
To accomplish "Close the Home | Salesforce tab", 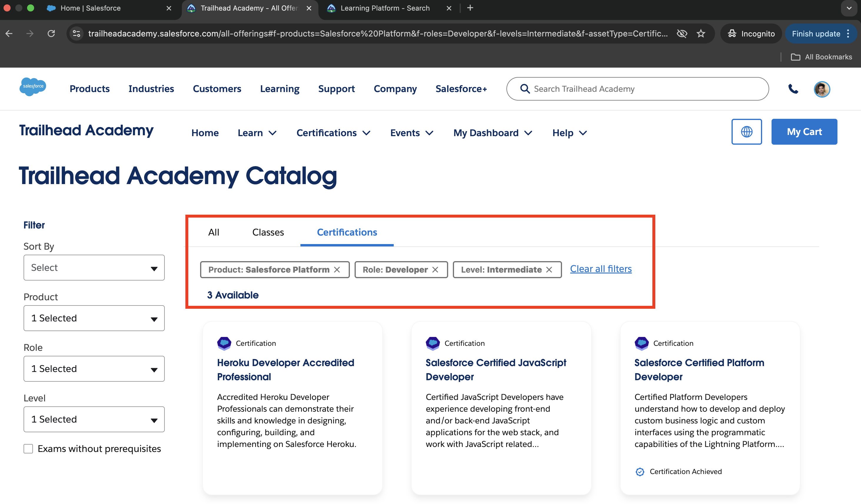I will pos(169,8).
